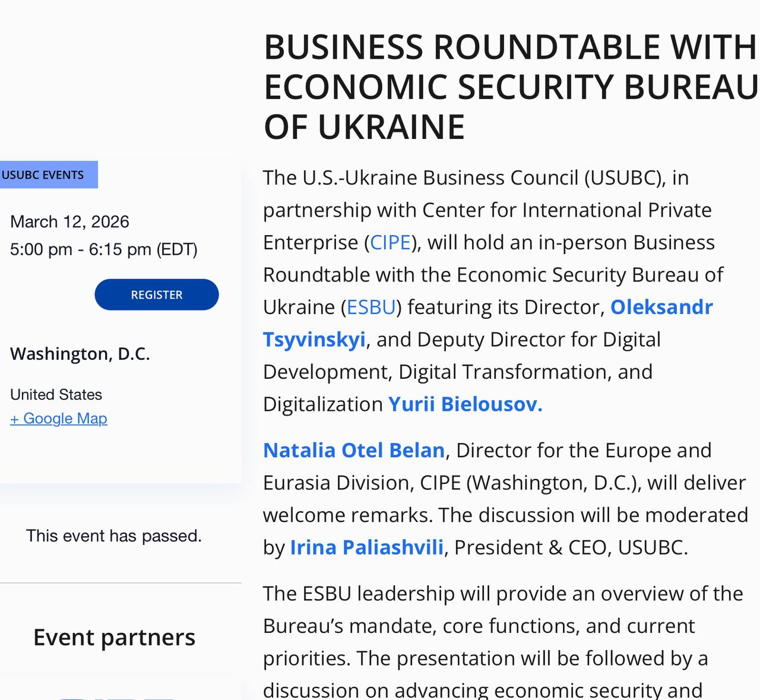Screen dimensions: 760x700
Task: Click the This event has passed notice
Action: click(x=113, y=536)
